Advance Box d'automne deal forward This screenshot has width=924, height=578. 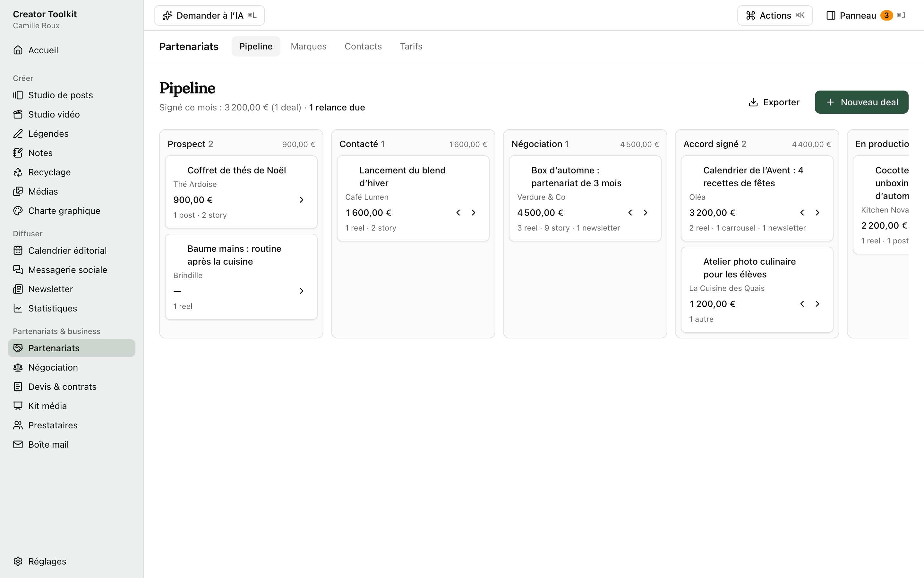point(645,213)
